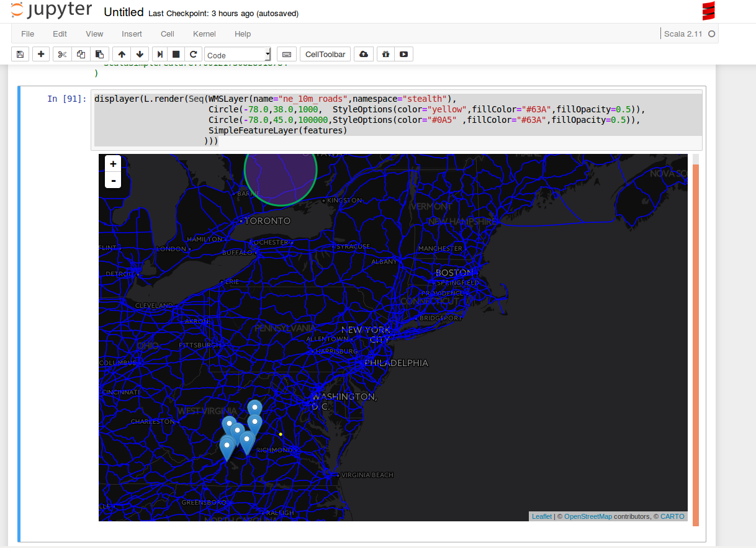756x548 pixels.
Task: Restart the kernel via the refresh icon
Action: point(192,54)
